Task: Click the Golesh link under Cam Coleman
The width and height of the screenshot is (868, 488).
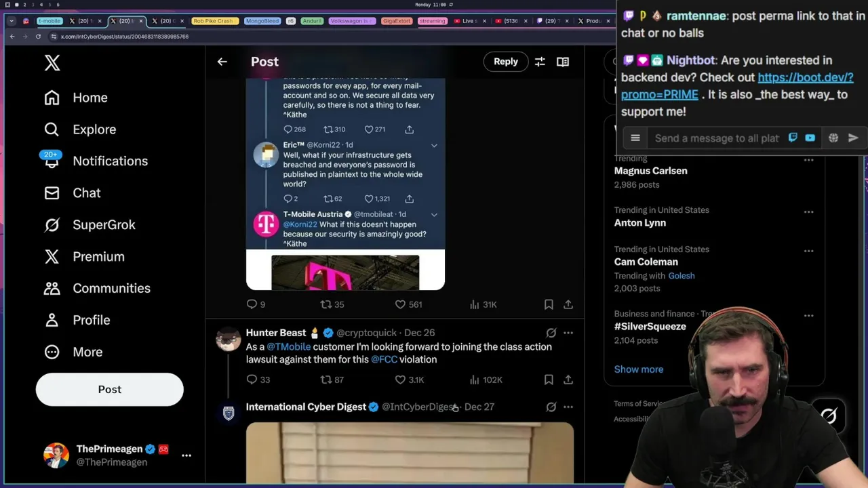Action: tap(681, 277)
